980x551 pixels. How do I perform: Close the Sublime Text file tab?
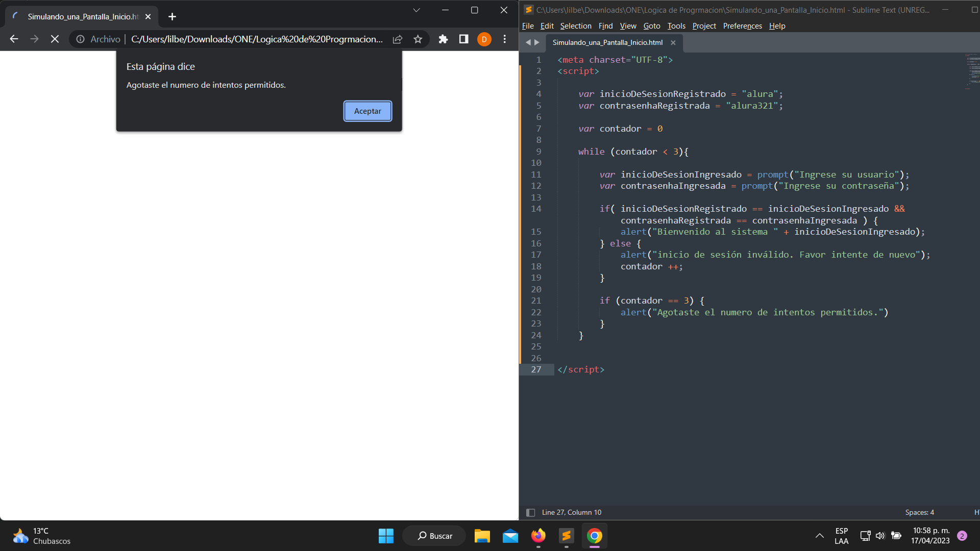pos(673,42)
